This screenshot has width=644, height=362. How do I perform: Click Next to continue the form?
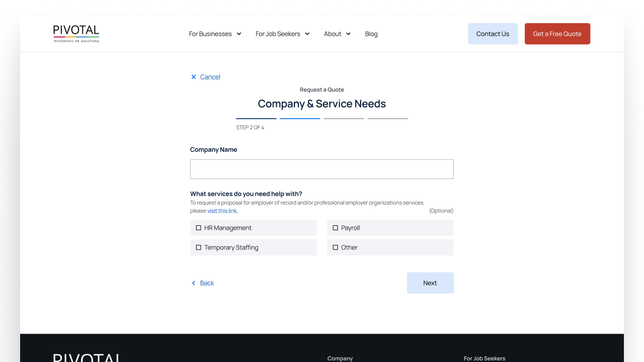pos(430,283)
